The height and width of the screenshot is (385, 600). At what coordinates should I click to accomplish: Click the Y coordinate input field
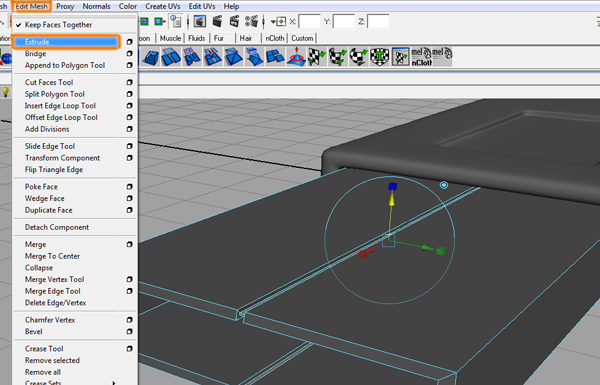point(344,22)
